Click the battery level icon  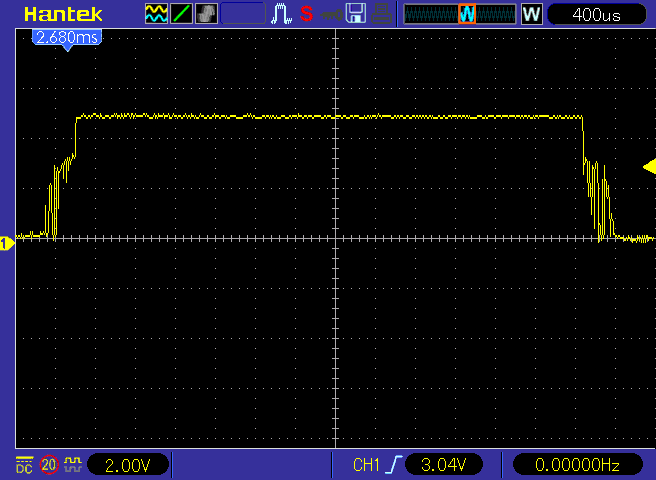(380, 14)
